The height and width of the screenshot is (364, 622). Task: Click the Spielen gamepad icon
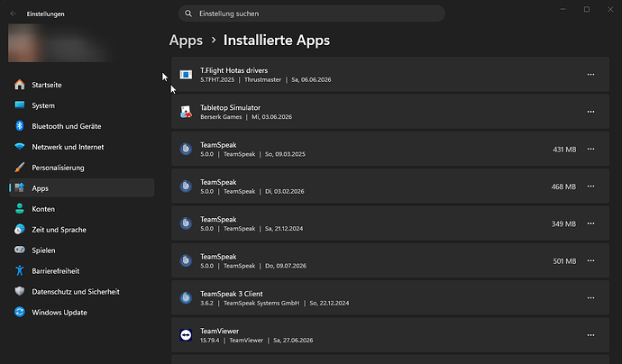(x=20, y=250)
